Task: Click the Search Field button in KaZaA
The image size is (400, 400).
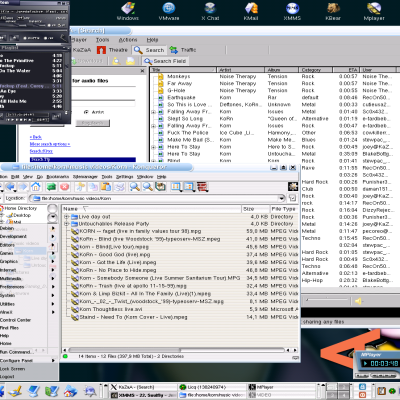Action: [x=165, y=61]
